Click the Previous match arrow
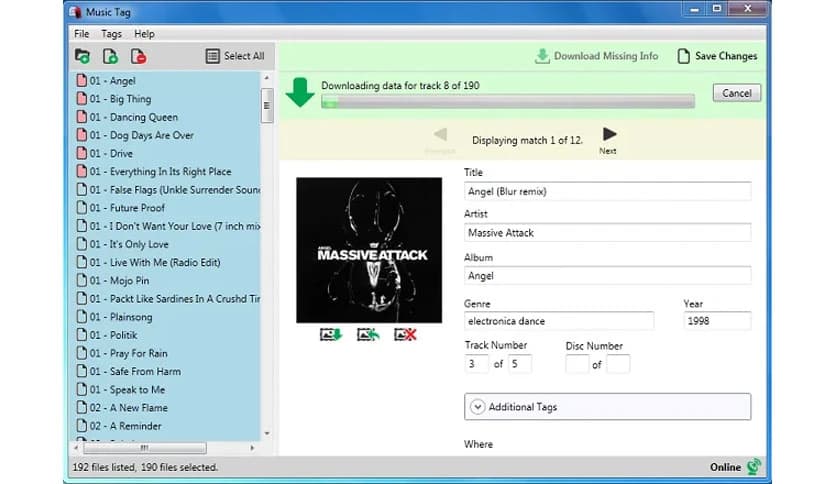The width and height of the screenshot is (836, 484). pyautogui.click(x=440, y=134)
